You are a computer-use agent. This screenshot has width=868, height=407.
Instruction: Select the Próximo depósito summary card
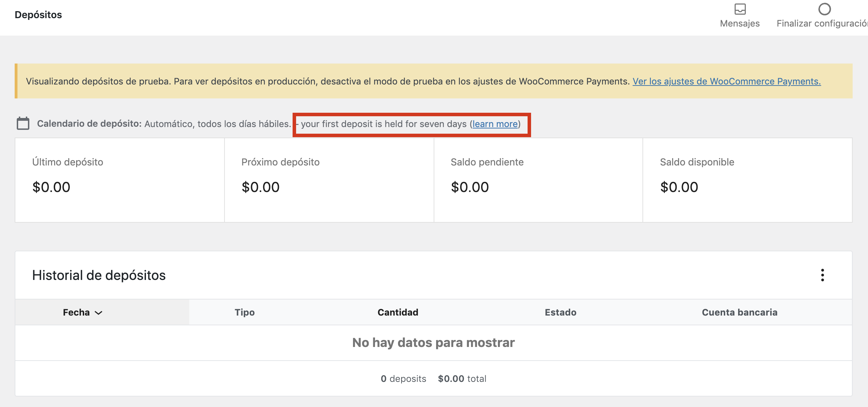coord(328,180)
